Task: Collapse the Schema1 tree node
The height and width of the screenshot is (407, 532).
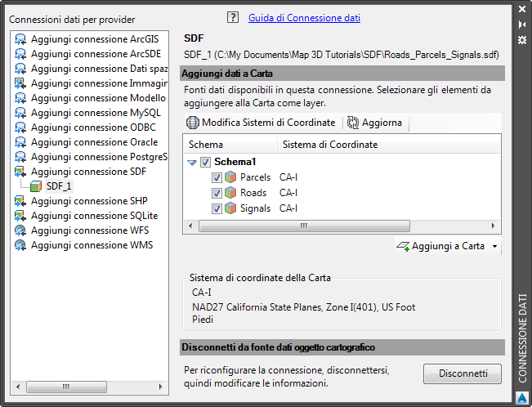Action: [x=192, y=163]
